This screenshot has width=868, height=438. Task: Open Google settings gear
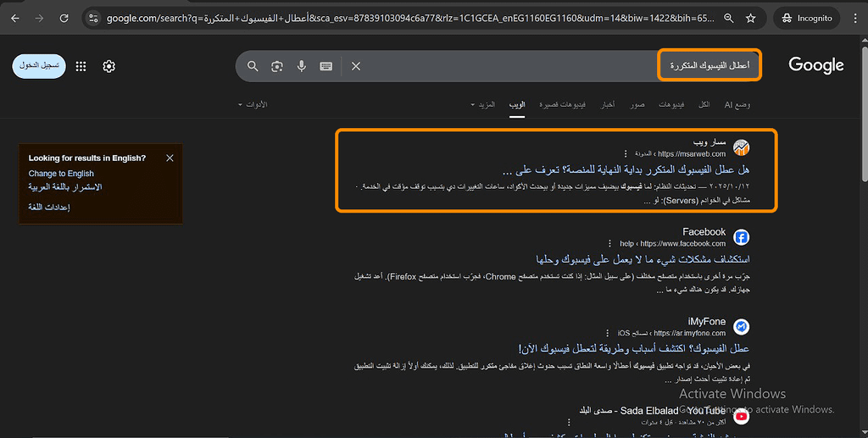click(x=109, y=66)
